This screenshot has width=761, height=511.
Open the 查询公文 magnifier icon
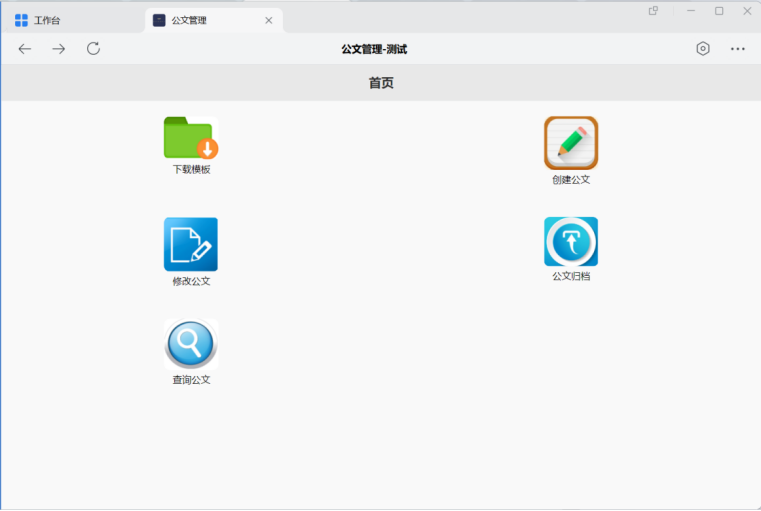point(191,344)
